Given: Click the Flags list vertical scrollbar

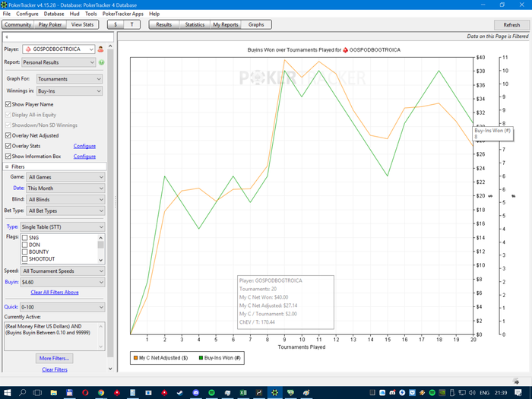Looking at the screenshot, I should (100, 249).
